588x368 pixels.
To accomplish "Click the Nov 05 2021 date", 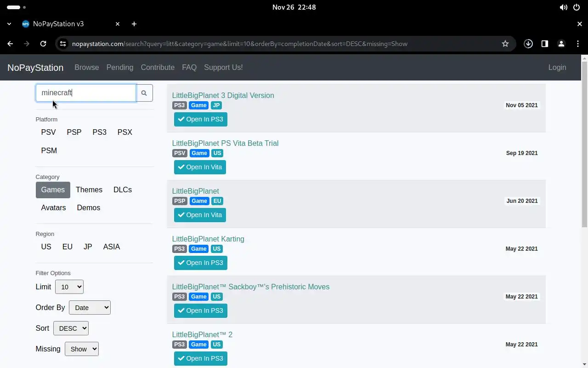I will [522, 105].
